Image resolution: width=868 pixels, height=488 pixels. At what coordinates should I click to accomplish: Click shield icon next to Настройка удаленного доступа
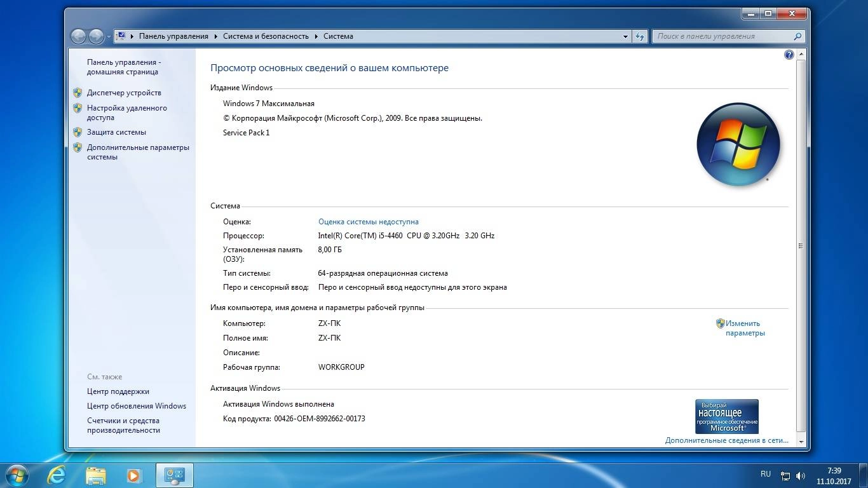coord(78,108)
